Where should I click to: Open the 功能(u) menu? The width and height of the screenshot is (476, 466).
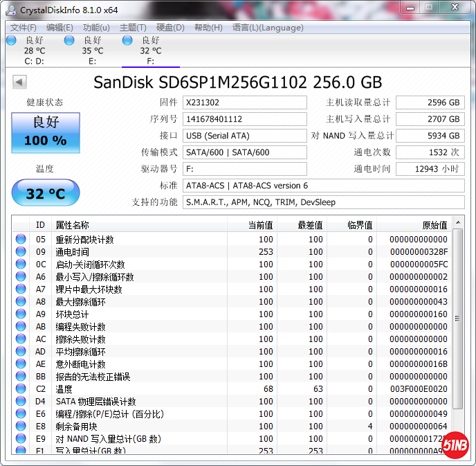pos(96,28)
